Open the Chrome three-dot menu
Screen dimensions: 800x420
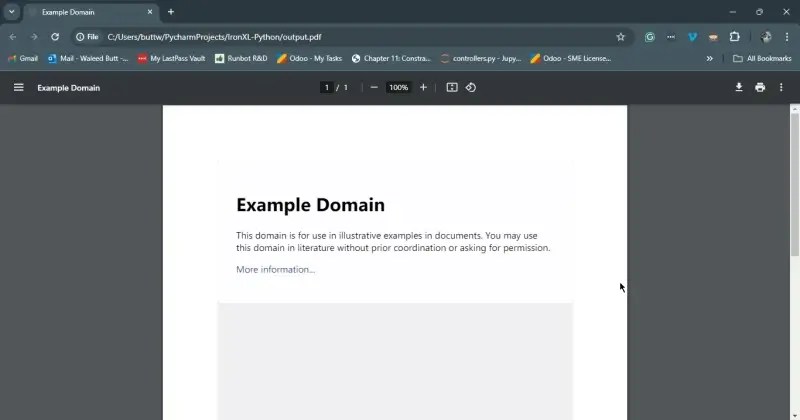coord(787,37)
